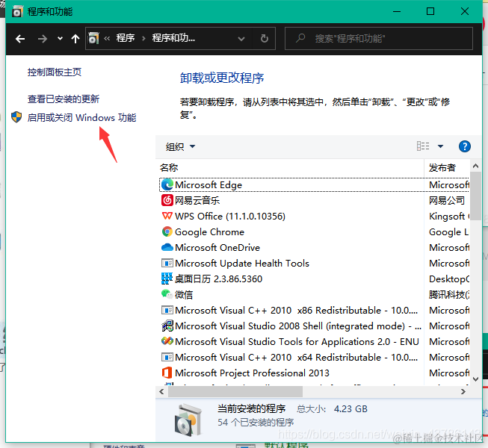Image resolution: width=488 pixels, height=448 pixels.
Task: Select Visual Studio Tools for Applications icon
Action: point(167,341)
